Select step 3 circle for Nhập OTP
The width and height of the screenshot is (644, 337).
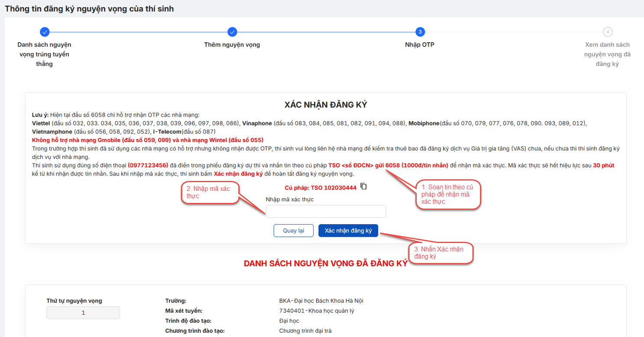(420, 32)
